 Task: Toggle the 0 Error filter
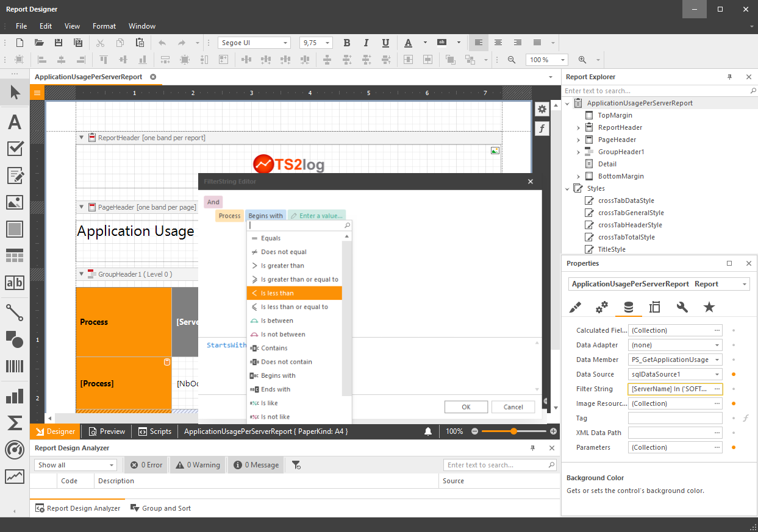coord(146,465)
